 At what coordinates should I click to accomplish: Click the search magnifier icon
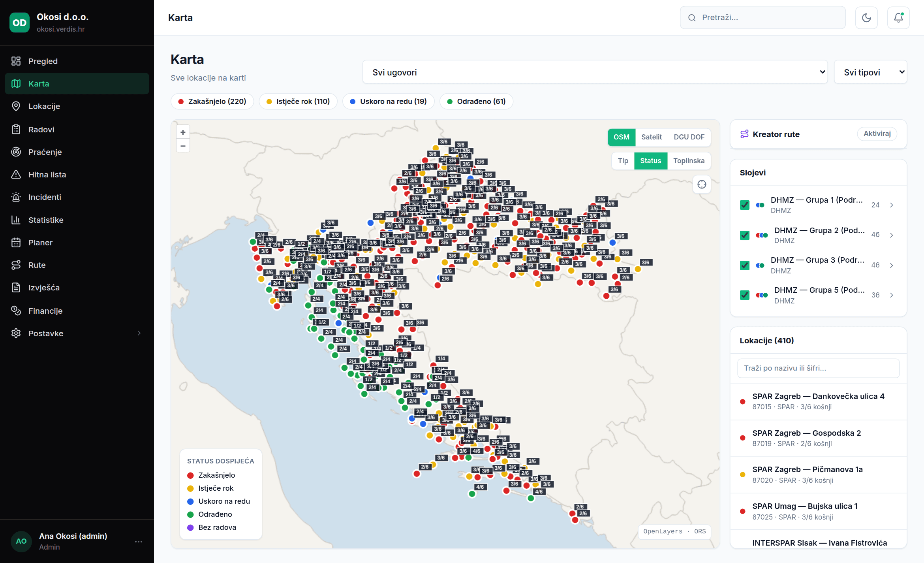tap(692, 17)
